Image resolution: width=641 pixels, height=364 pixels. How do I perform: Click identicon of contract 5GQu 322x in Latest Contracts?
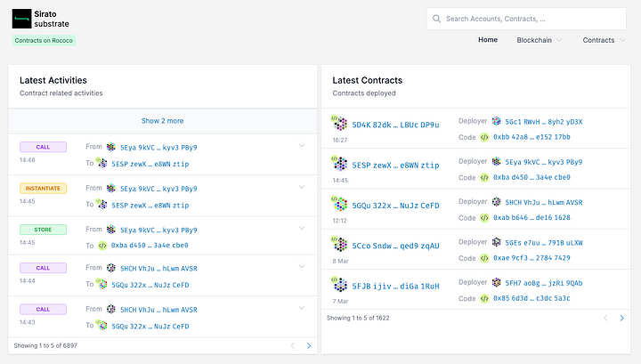[339, 206]
